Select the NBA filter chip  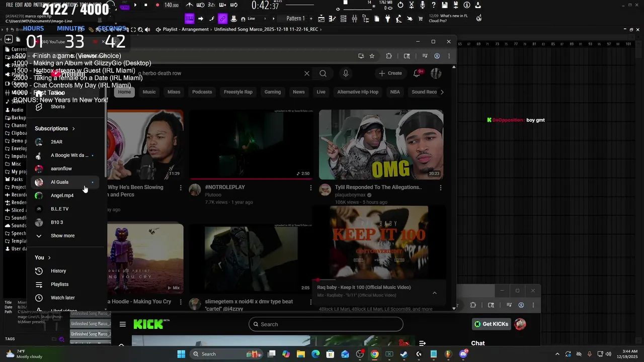coord(395,92)
